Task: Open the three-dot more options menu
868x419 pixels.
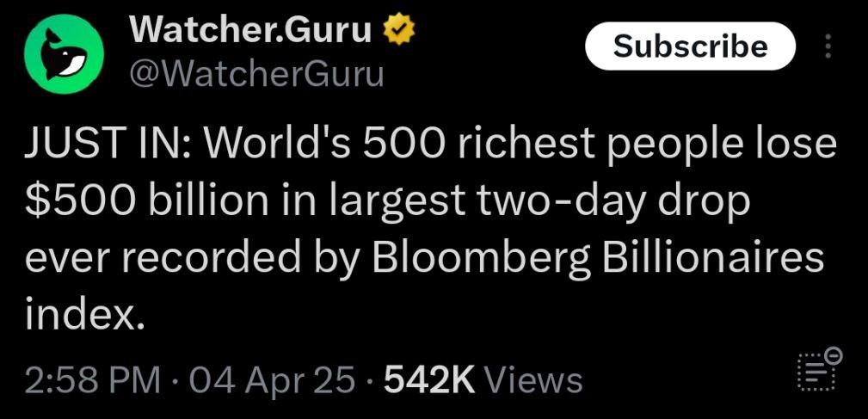Action: 828,46
